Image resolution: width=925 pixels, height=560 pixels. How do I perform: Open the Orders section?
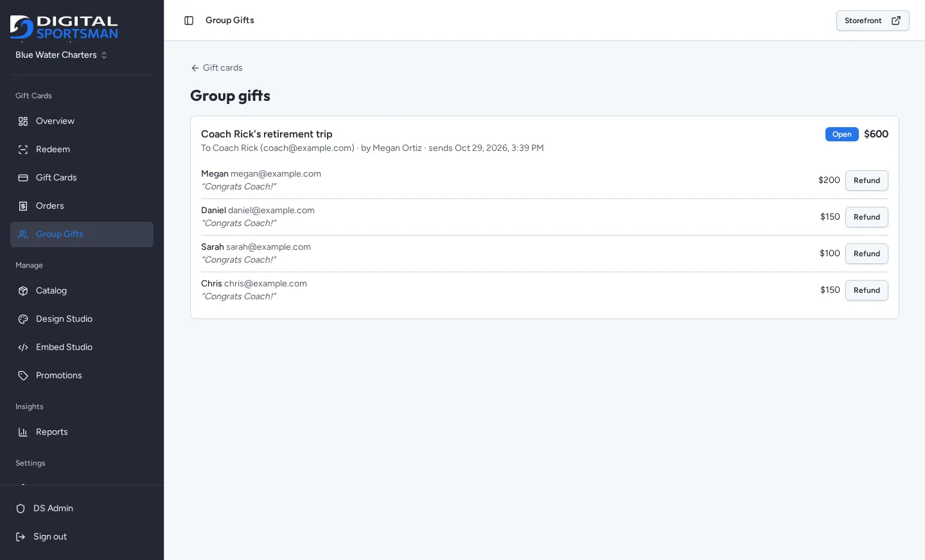pyautogui.click(x=82, y=206)
